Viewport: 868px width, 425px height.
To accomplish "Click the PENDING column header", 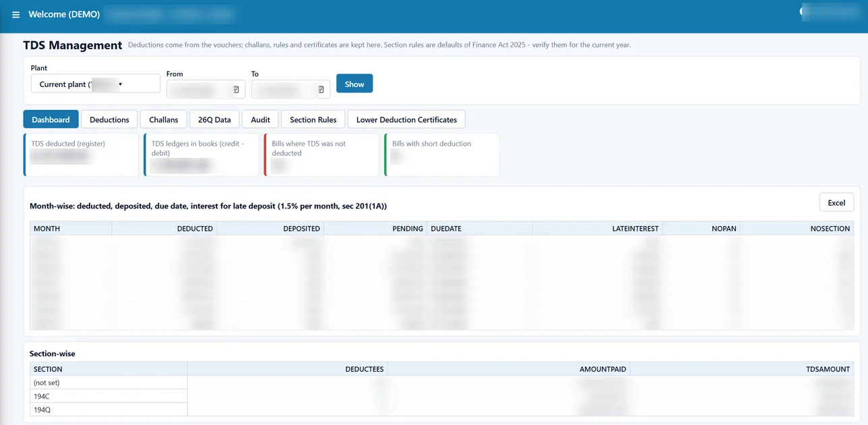I will 375,229.
